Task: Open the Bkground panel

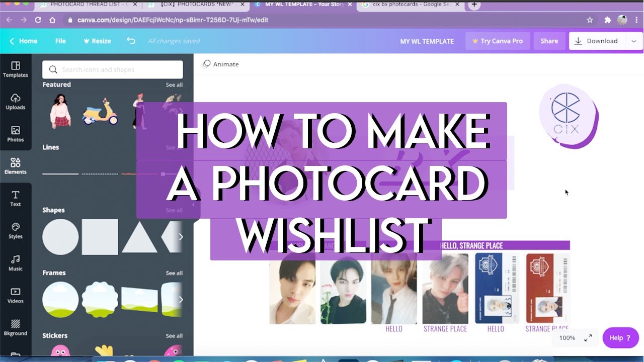Action: click(x=16, y=327)
